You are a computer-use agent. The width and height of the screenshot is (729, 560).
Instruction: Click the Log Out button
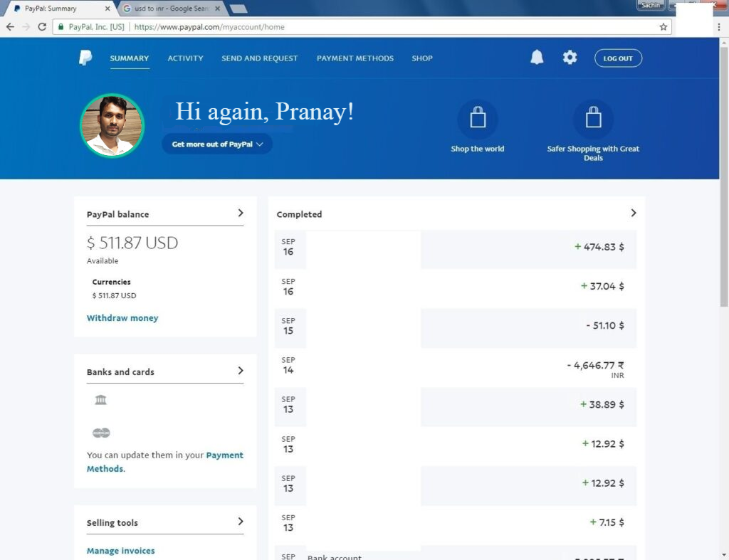click(x=618, y=58)
